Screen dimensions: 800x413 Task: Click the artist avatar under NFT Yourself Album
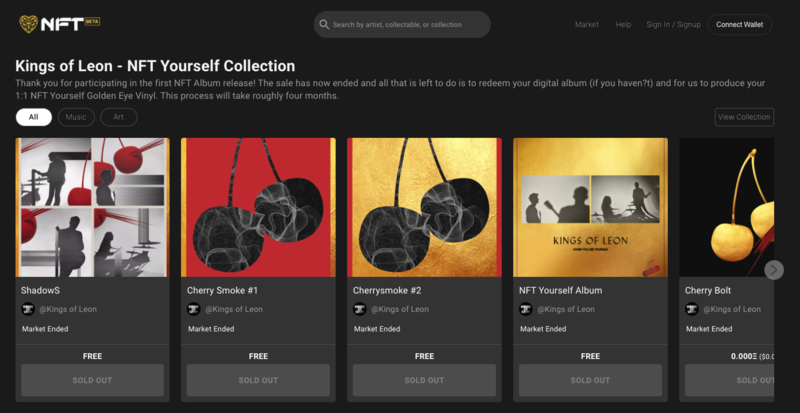(x=526, y=309)
